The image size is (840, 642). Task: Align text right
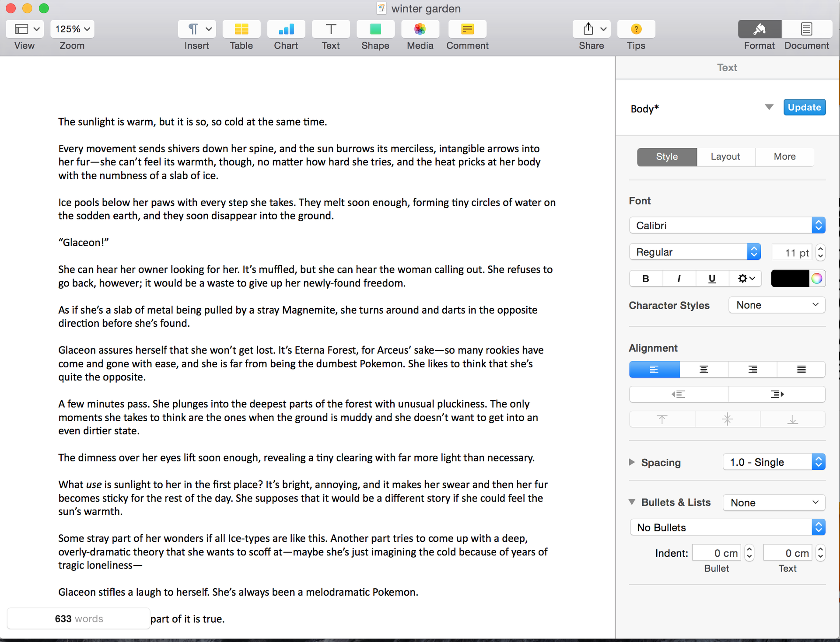752,370
